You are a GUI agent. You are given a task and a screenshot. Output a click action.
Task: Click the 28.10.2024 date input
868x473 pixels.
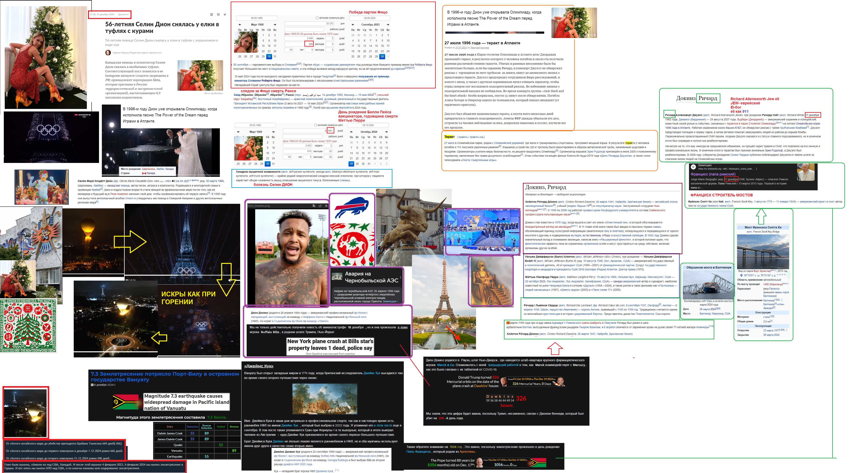point(368,125)
